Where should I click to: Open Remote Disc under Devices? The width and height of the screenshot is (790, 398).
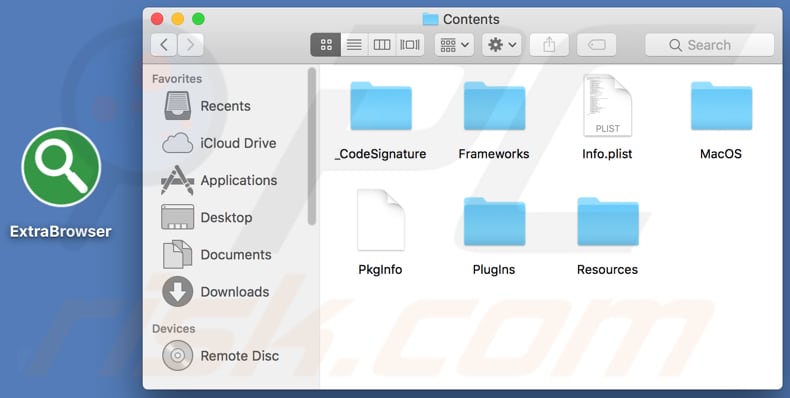[239, 355]
